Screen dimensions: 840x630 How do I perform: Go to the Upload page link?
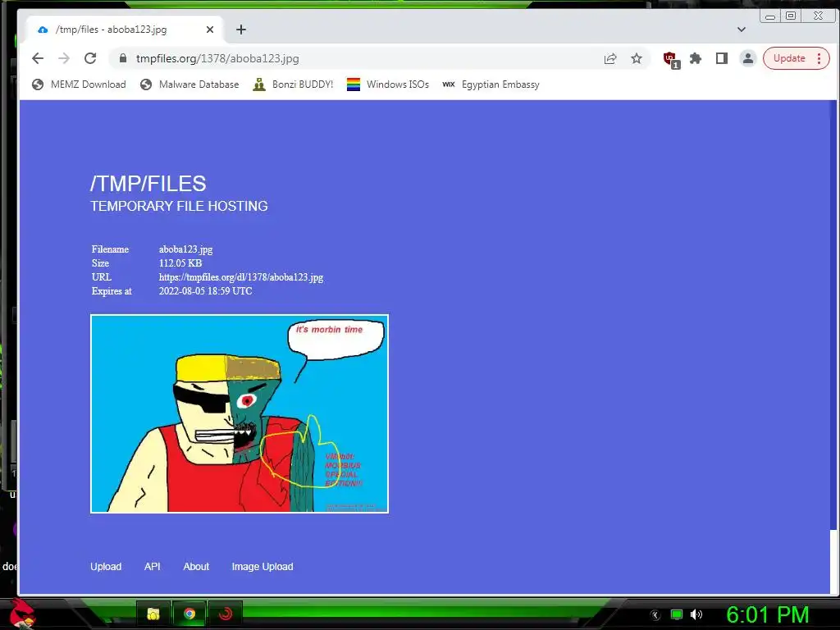click(106, 567)
